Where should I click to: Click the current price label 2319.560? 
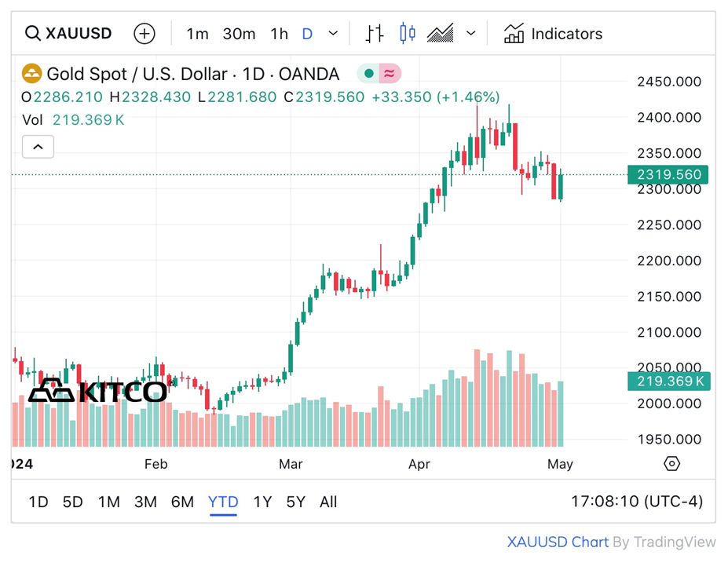point(668,175)
